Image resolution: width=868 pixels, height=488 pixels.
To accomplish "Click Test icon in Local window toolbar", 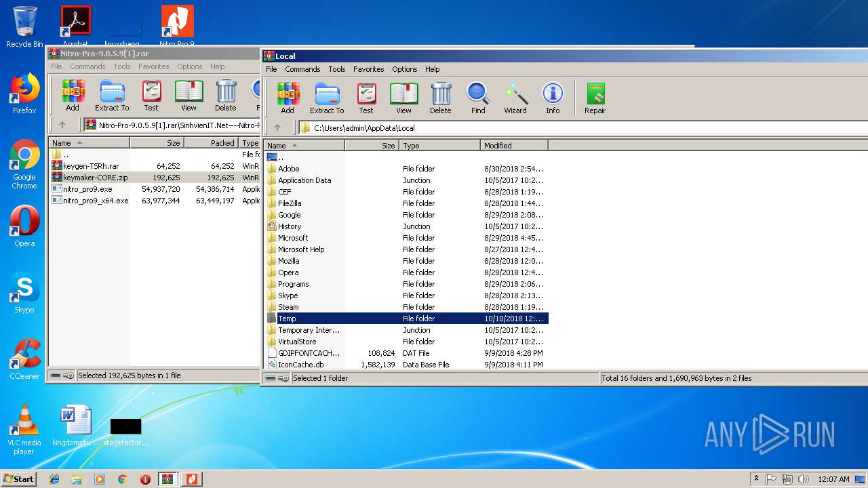I will click(x=366, y=98).
